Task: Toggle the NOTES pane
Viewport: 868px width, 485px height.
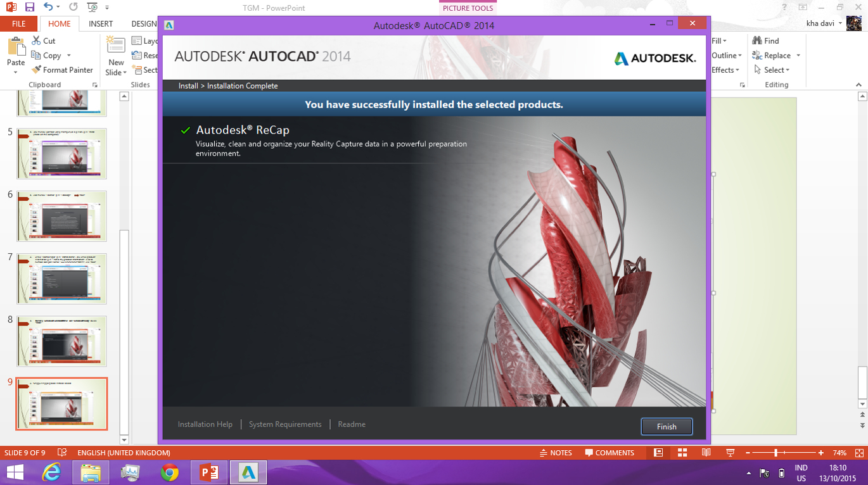Action: 556,453
